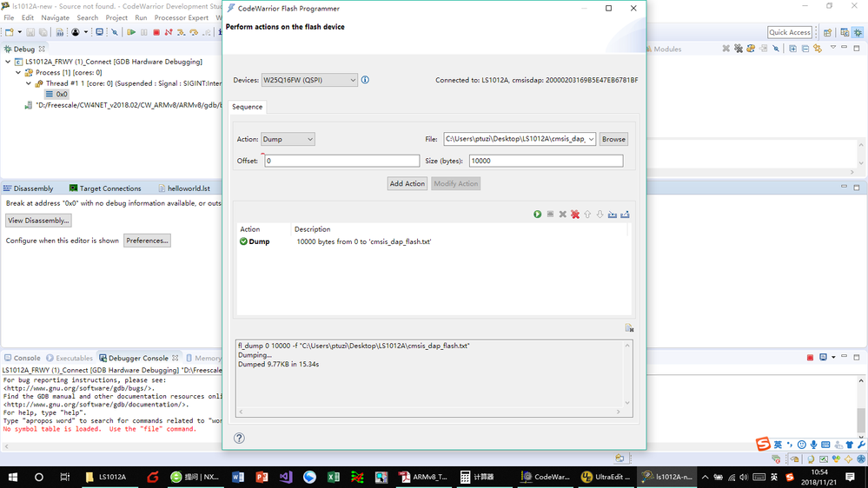868x488 pixels.
Task: Click the Disconnect icon in main toolbar
Action: [169, 32]
